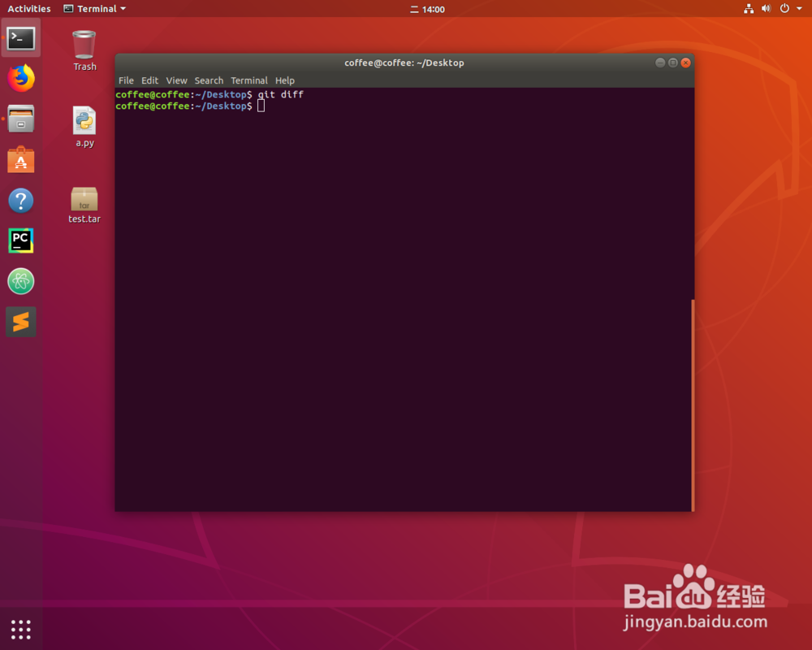This screenshot has height=650, width=812.
Task: Open the Terminal app menu in the top bar
Action: [95, 9]
